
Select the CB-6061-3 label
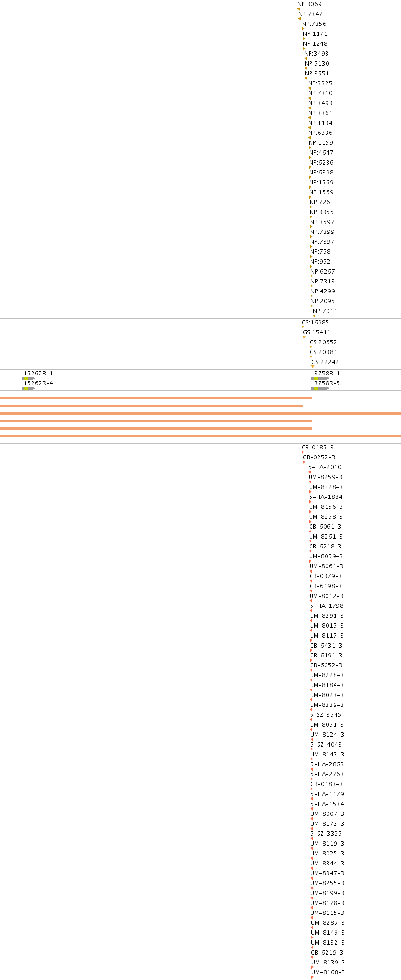point(325,527)
